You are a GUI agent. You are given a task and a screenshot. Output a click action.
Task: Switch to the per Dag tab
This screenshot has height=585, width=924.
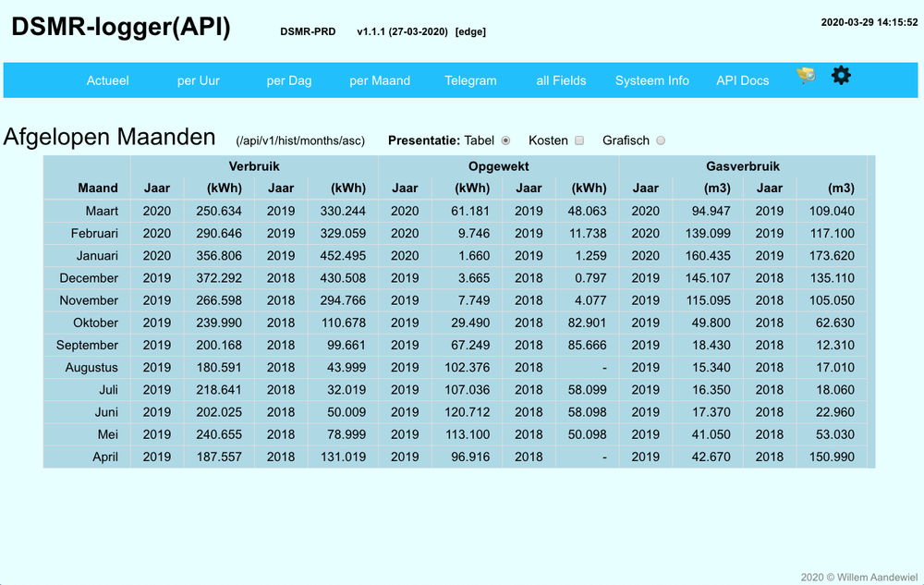point(288,80)
